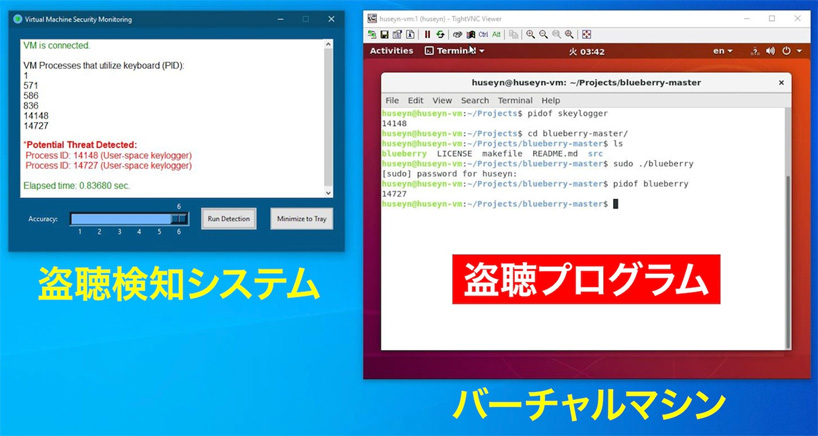Click terminal output '14727' below pidof blueberry
Viewport: 818px width, 436px height.
394,194
